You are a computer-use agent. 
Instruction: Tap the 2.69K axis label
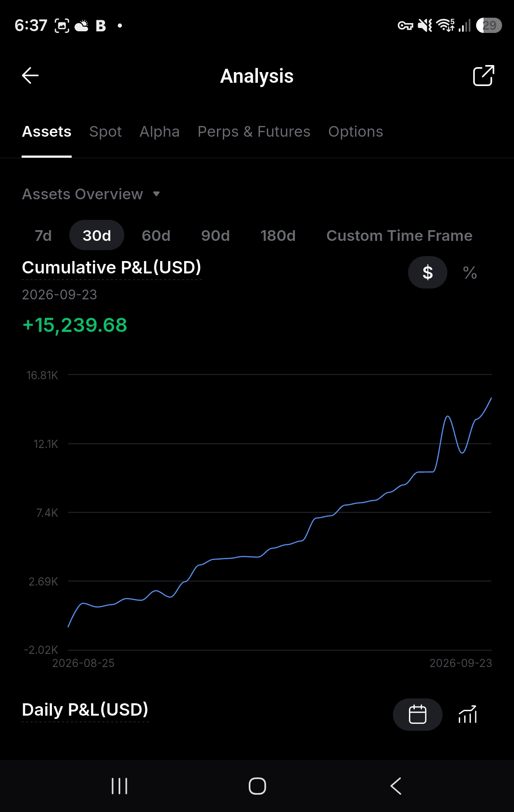(43, 581)
